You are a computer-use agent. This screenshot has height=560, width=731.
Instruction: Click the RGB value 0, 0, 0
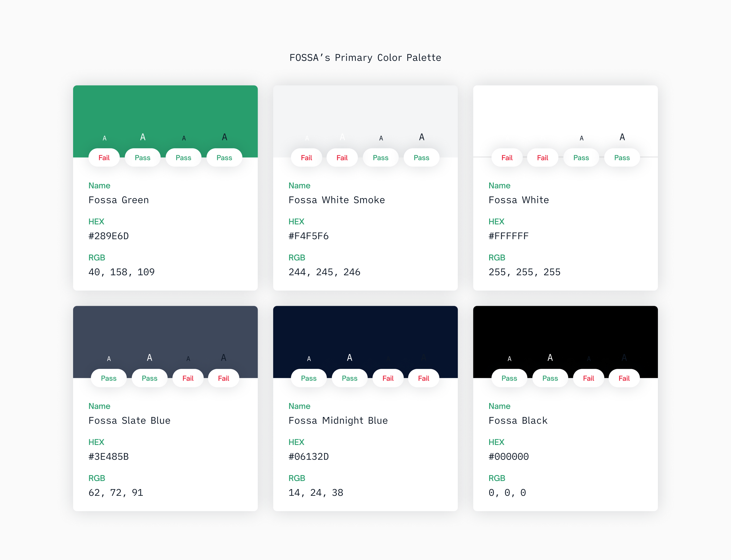click(507, 493)
